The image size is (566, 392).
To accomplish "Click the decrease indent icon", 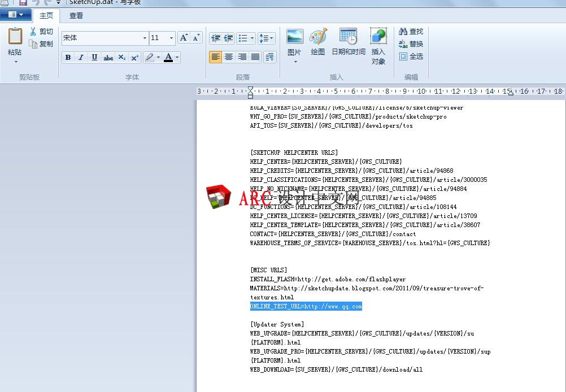I will [x=216, y=38].
